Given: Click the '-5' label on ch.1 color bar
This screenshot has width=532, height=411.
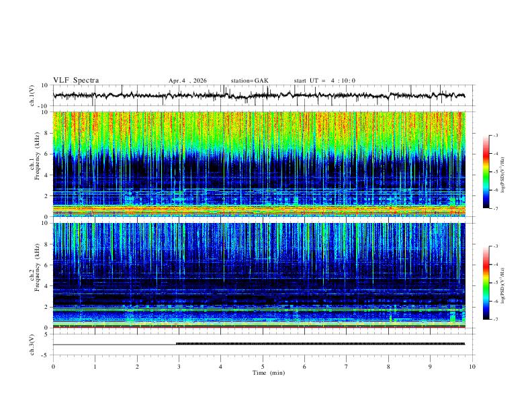Looking at the screenshot, I should click(x=495, y=172).
